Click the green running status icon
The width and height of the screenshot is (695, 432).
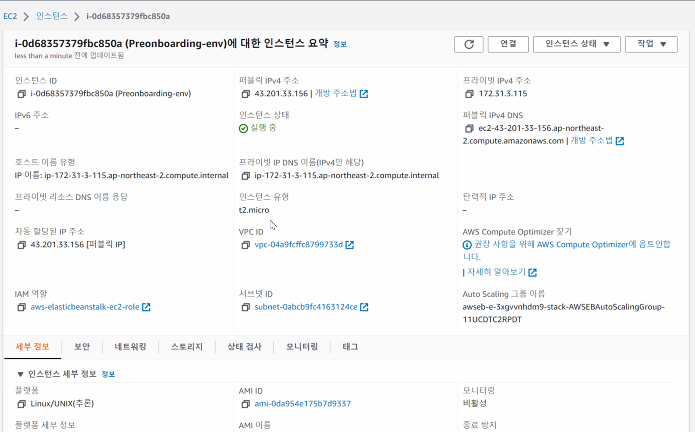(243, 128)
